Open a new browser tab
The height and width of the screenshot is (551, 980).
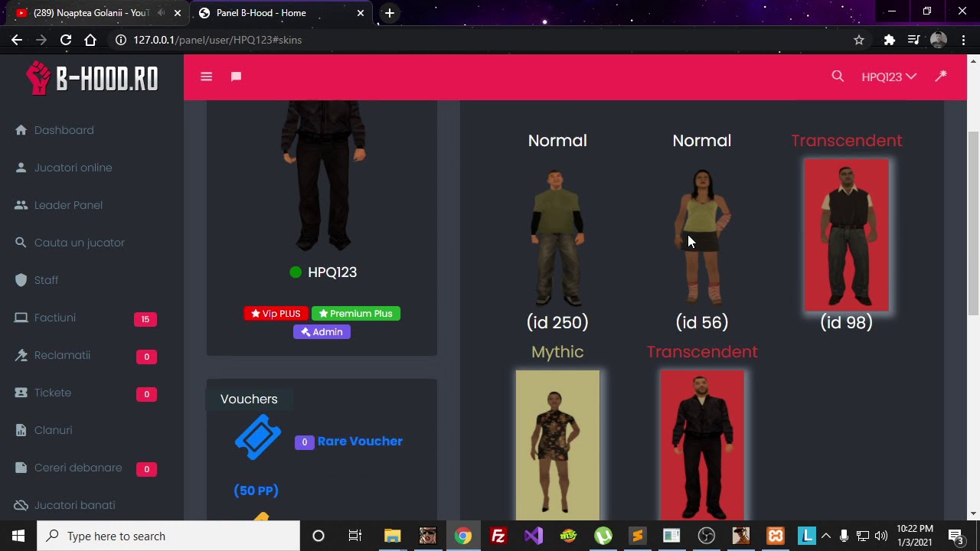[390, 13]
